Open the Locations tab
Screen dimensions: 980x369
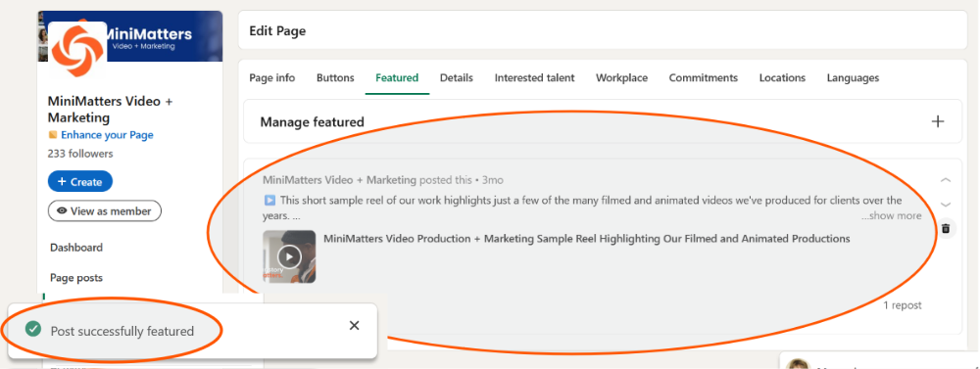coord(782,78)
